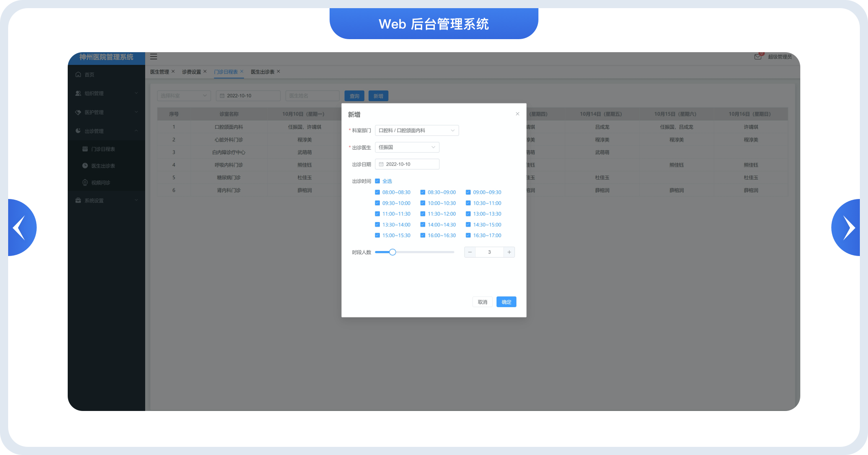The width and height of the screenshot is (868, 455).
Task: Close the 新增 dialog with X icon
Action: [x=517, y=114]
